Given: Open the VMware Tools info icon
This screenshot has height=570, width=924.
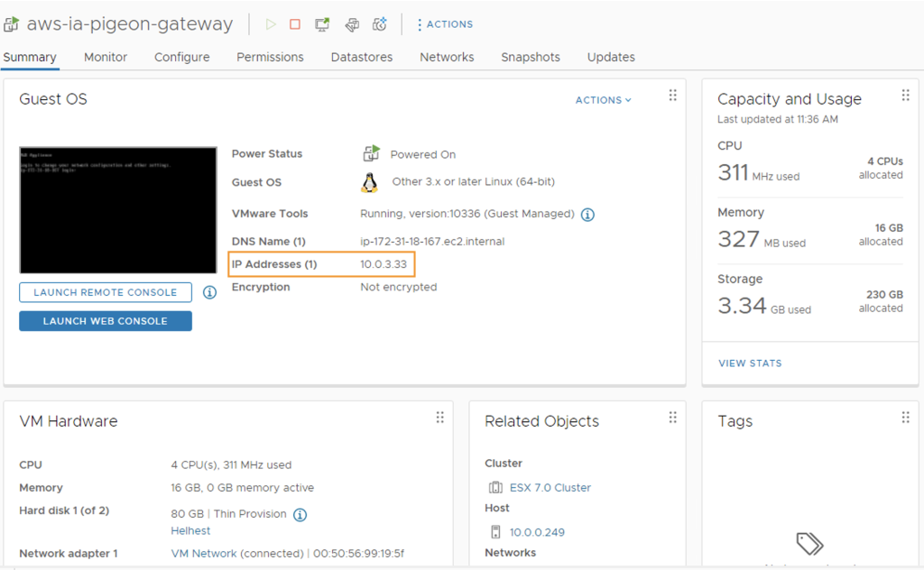Looking at the screenshot, I should tap(586, 214).
